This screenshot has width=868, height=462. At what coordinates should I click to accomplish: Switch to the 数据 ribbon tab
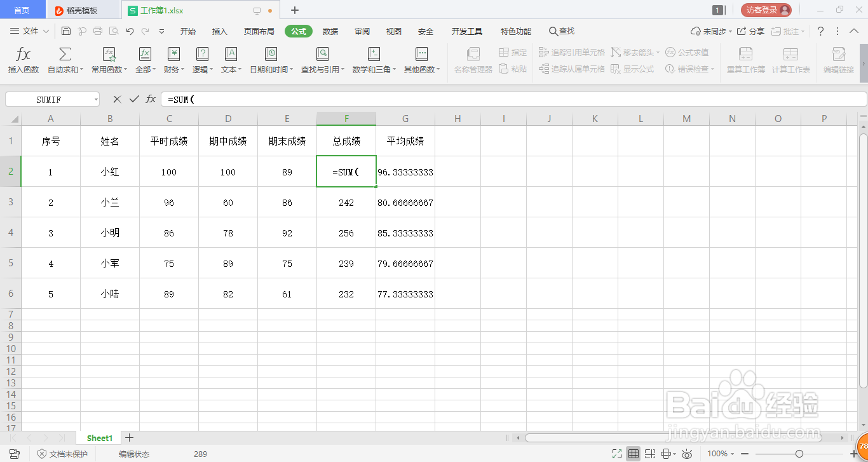(x=330, y=31)
